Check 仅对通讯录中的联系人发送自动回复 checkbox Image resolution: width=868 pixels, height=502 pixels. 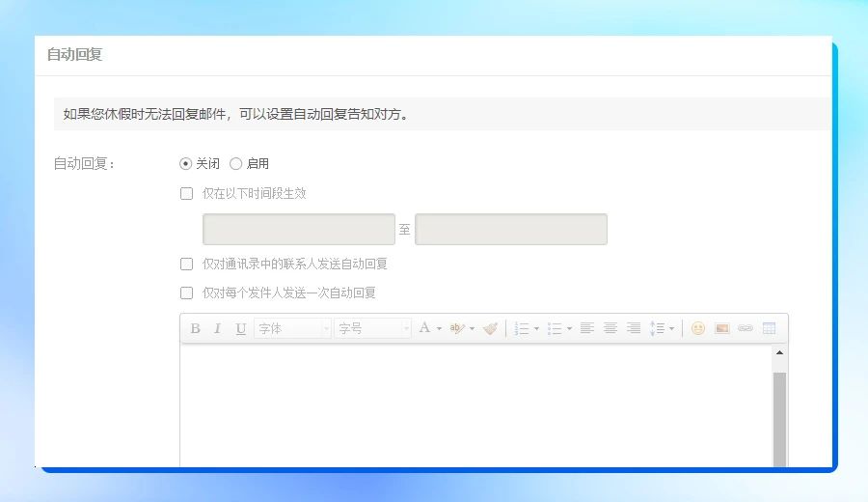(187, 264)
